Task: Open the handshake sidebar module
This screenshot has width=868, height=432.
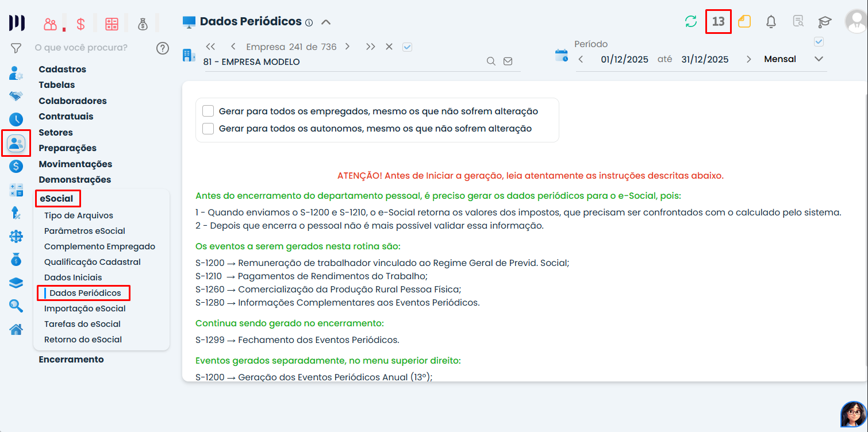Action: point(16,96)
